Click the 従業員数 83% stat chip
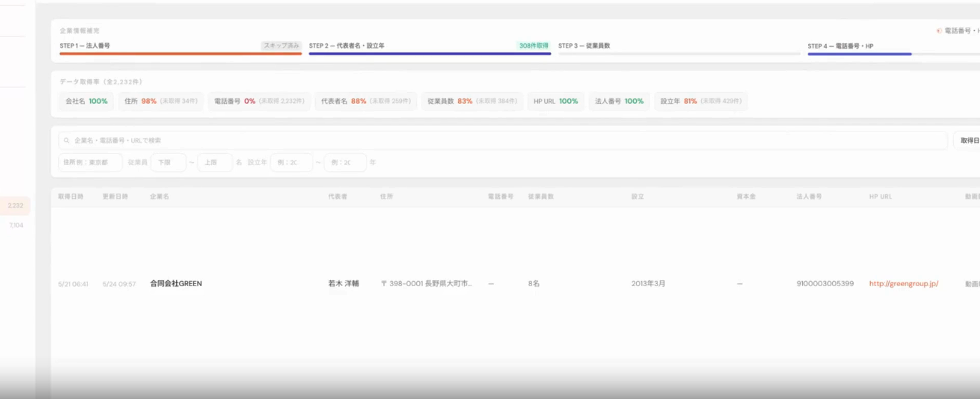Viewport: 980px width, 399px height. pyautogui.click(x=472, y=101)
